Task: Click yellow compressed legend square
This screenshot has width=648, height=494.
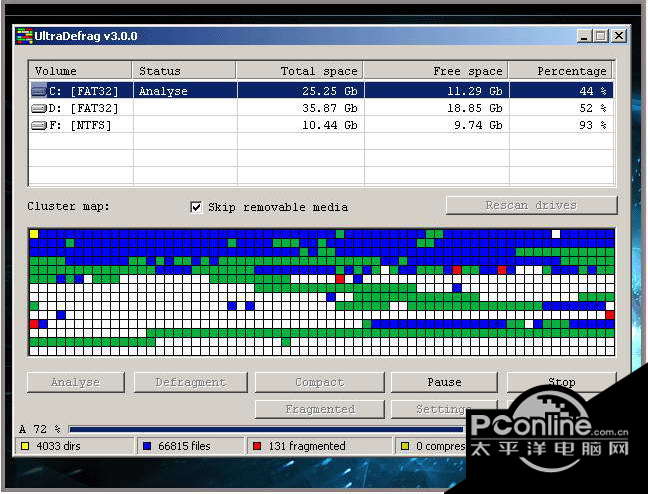Action: pyautogui.click(x=405, y=446)
